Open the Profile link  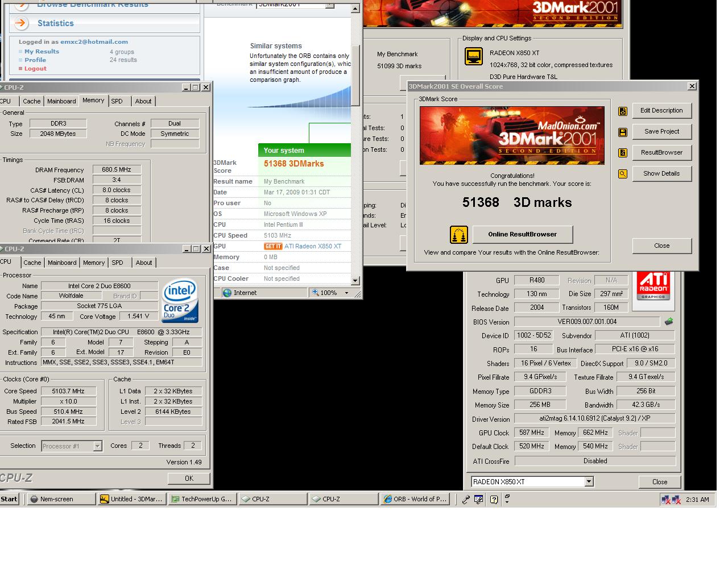click(x=35, y=60)
